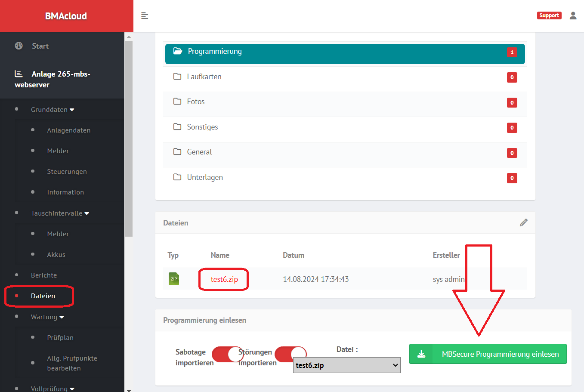Viewport: 584px width, 392px height.
Task: Click the Fotos folder icon
Action: point(177,101)
